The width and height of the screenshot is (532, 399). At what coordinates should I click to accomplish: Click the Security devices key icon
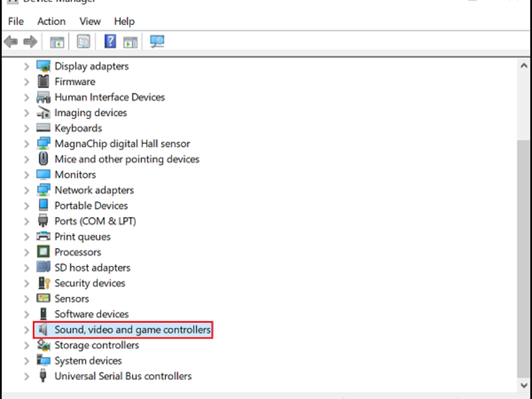pos(43,283)
